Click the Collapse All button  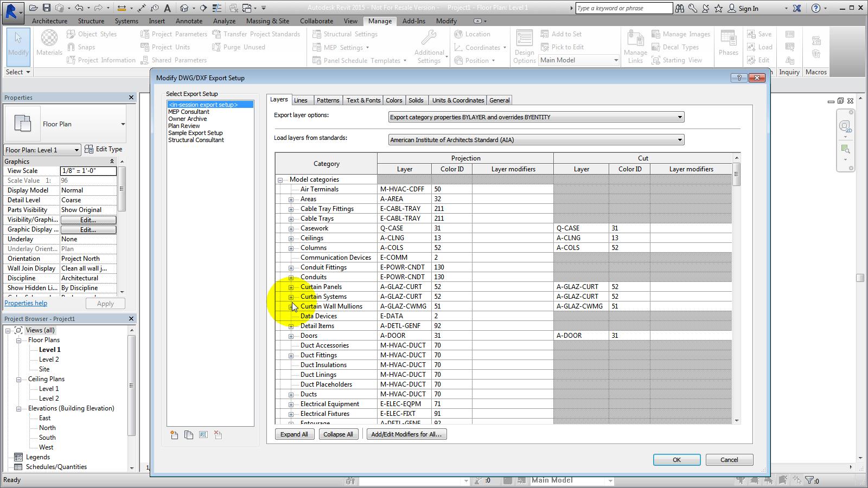(338, 434)
